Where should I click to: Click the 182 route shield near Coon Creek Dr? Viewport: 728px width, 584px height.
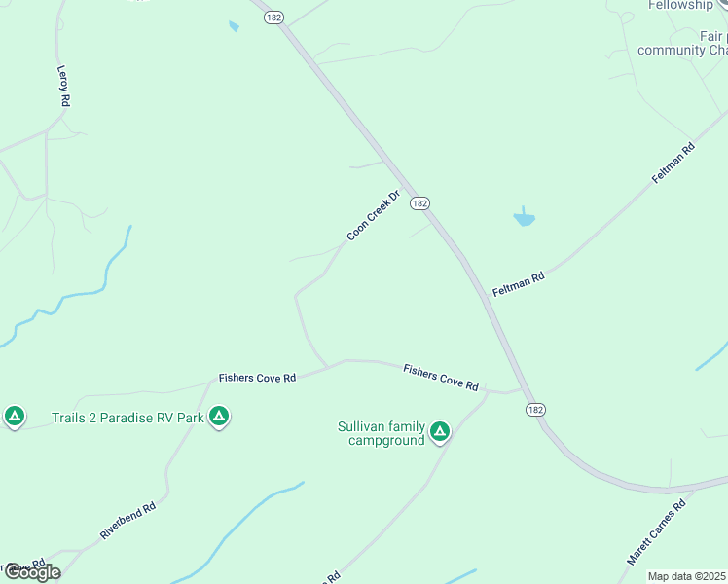[419, 203]
